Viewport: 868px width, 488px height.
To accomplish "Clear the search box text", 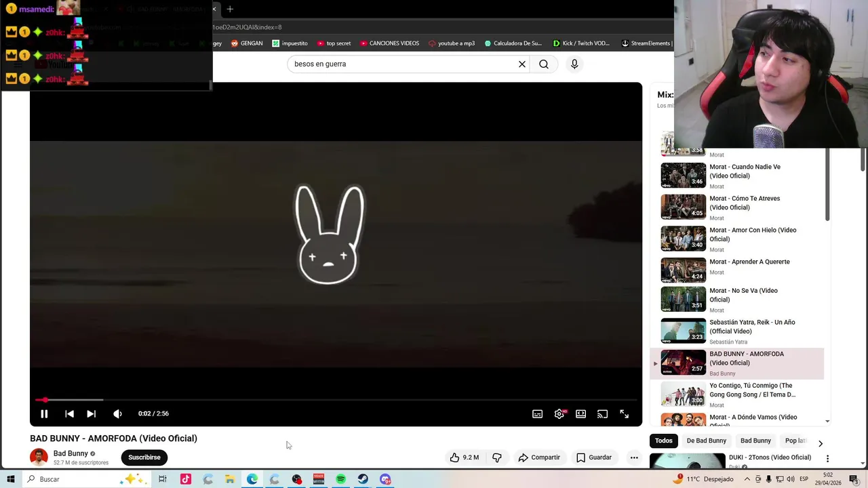I will (522, 64).
